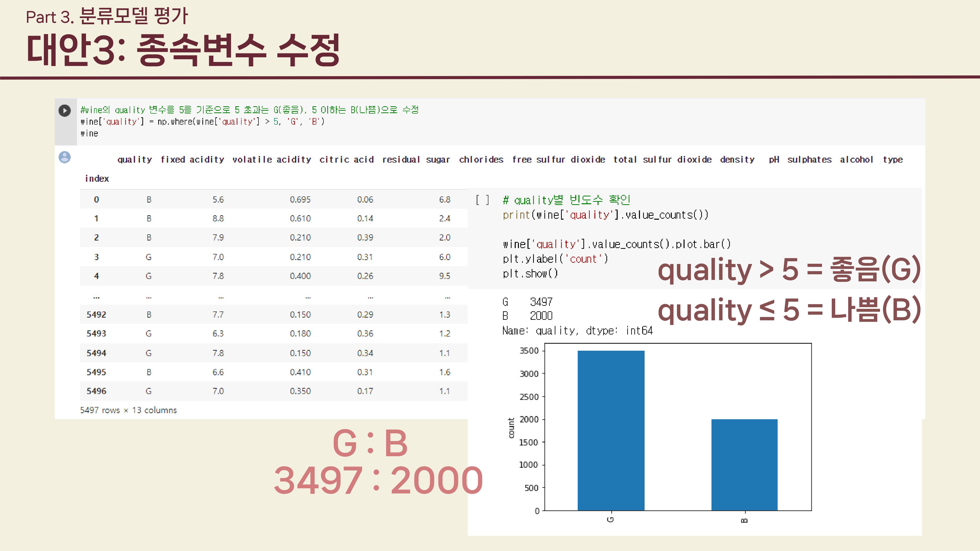Click the output user avatar icon
This screenshot has width=980, height=551.
[x=65, y=157]
